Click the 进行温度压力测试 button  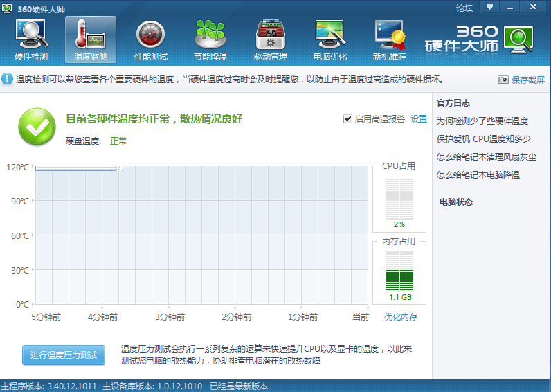[64, 355]
